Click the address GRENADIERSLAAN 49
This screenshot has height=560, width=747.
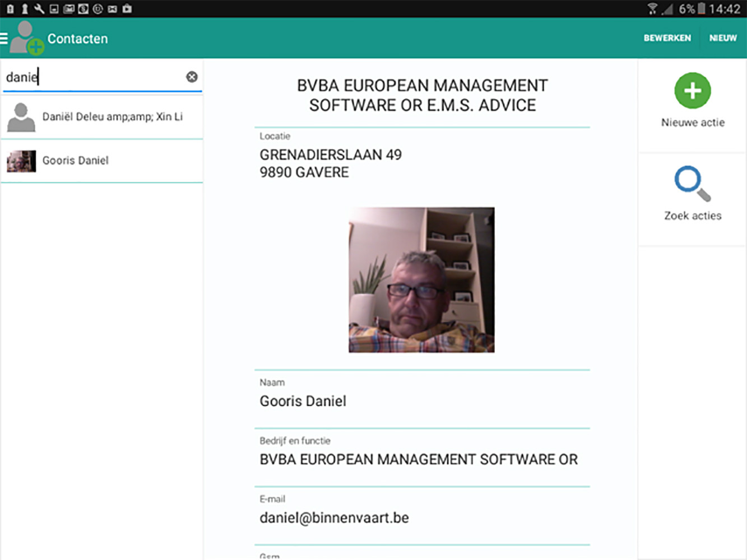click(x=331, y=155)
